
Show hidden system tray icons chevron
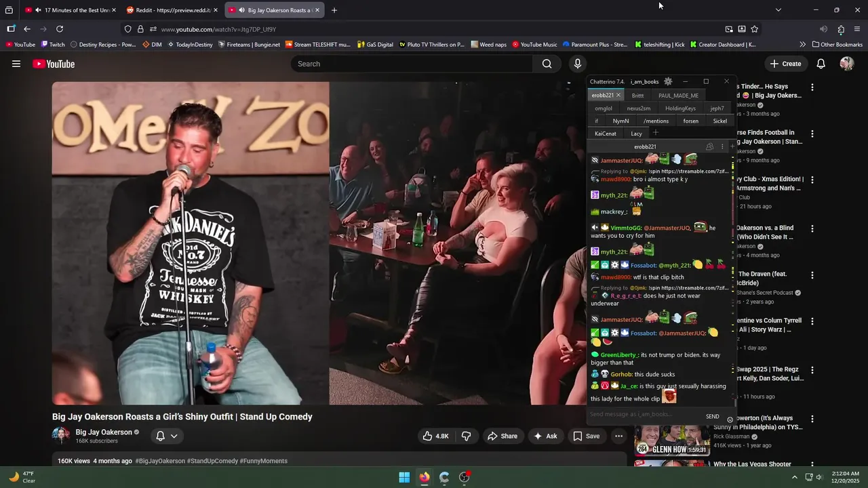point(795,477)
